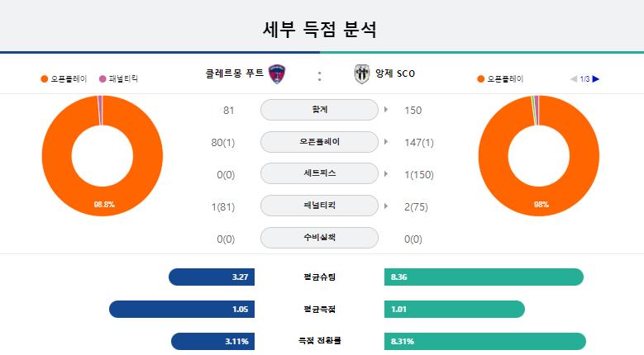Screen dimensions: 644x355
Task: Select the 합계 category button
Action: pos(320,110)
